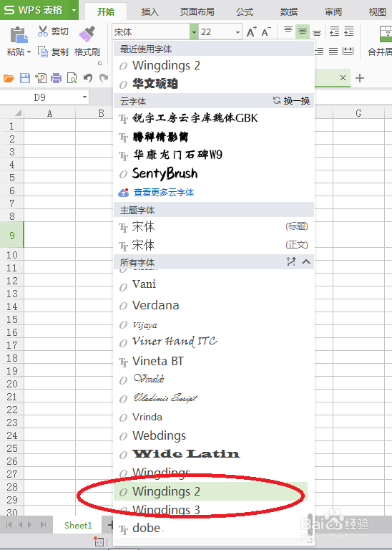Click the Print icon in quick toolbar
The image size is (392, 550).
coord(56,78)
